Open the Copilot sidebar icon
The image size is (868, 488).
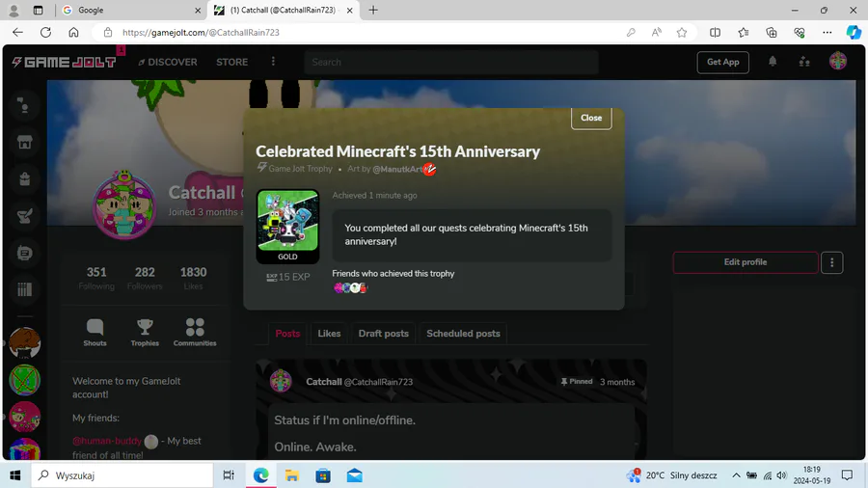[x=854, y=32]
